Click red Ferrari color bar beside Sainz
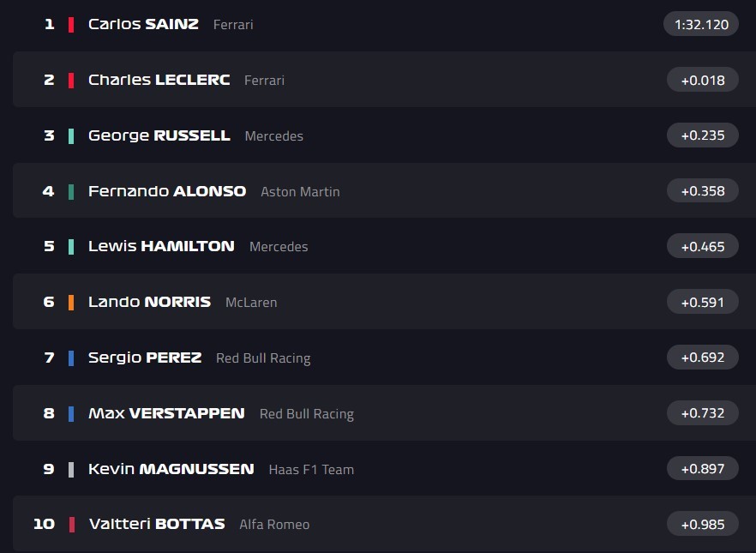Viewport: 756px width, 553px height. coord(71,24)
